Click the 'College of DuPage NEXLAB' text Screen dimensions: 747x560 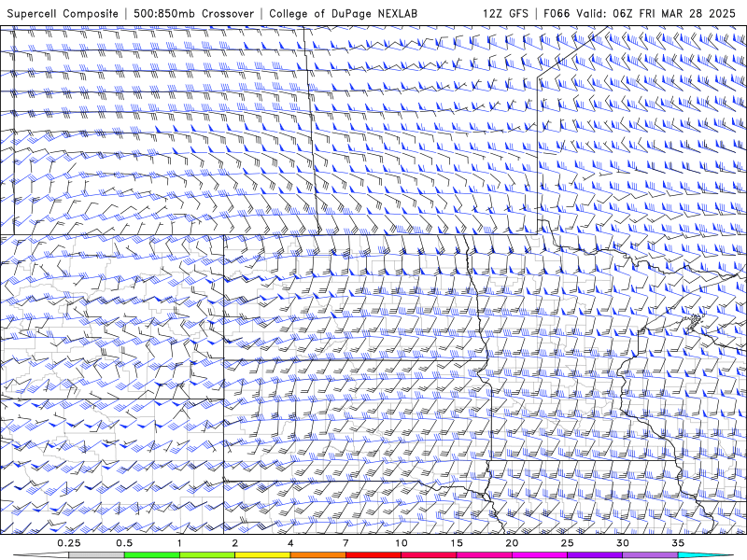pos(343,13)
